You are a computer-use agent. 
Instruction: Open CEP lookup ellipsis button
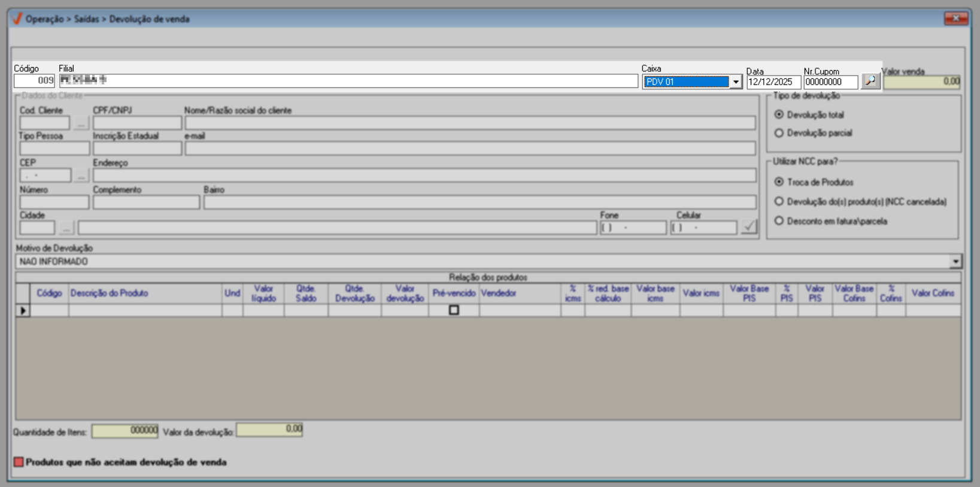tap(81, 176)
